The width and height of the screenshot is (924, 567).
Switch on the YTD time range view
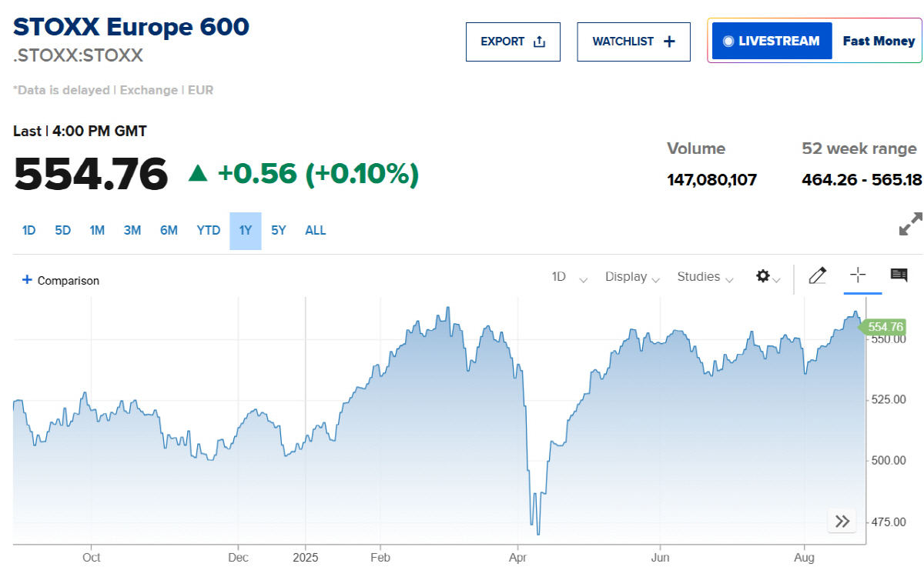click(208, 230)
